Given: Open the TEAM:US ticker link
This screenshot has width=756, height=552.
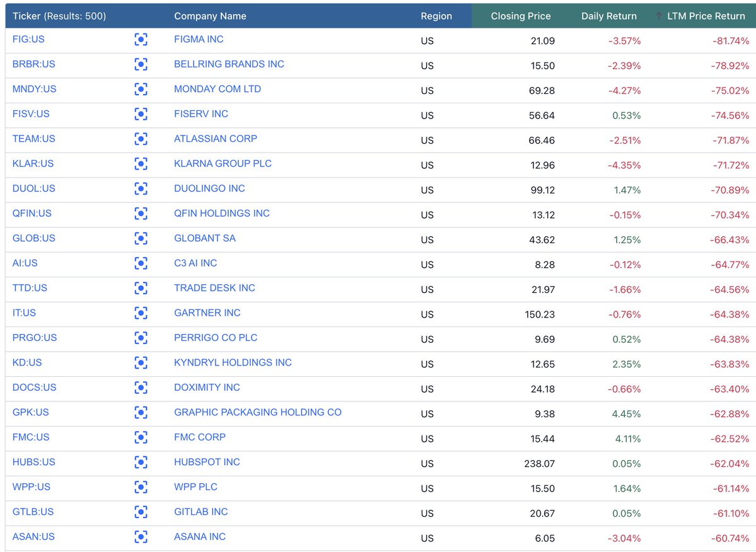Looking at the screenshot, I should 34,139.
